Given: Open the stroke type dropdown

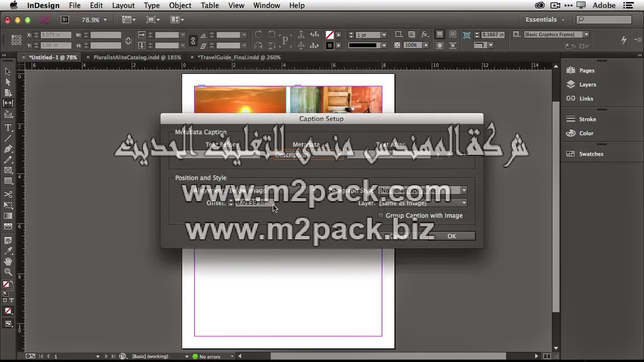Looking at the screenshot, I should (x=384, y=45).
